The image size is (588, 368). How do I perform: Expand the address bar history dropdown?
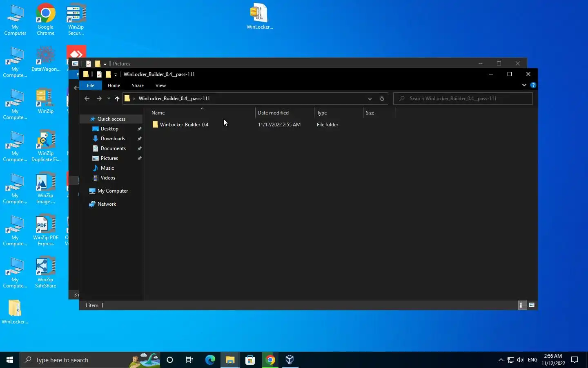(370, 99)
